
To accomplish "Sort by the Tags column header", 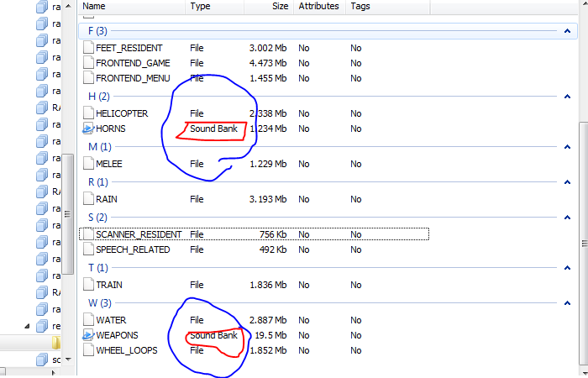I will click(x=387, y=7).
